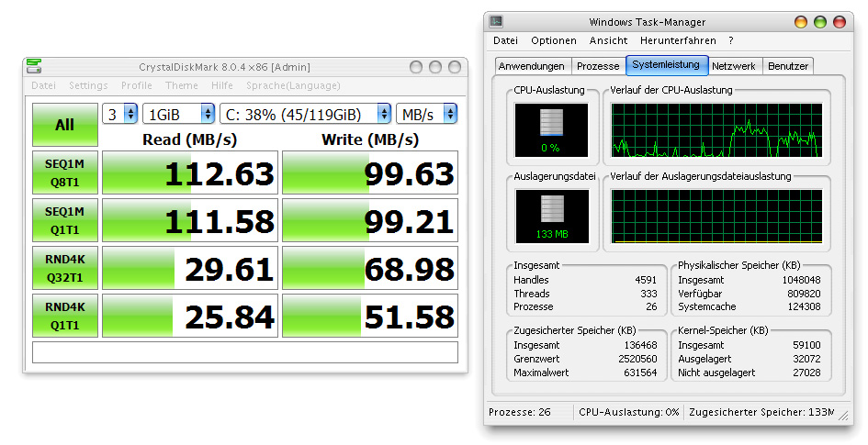Click the empty comment field below results
868x445 pixels.
(x=245, y=352)
